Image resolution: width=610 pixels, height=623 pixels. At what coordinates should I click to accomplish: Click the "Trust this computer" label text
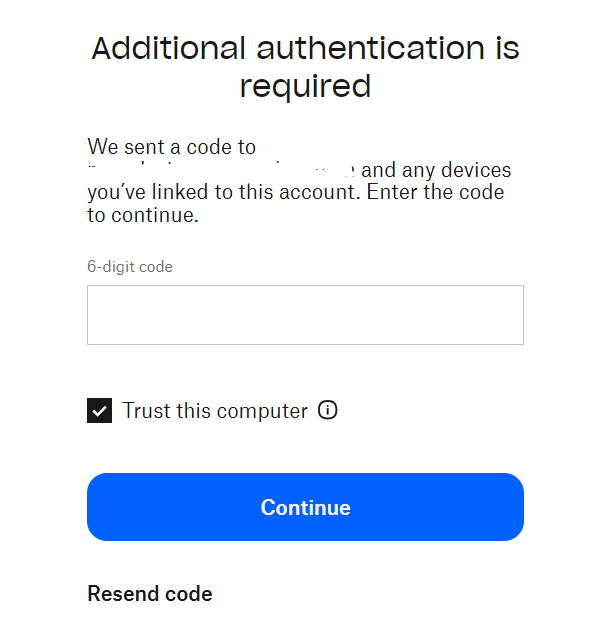pyautogui.click(x=215, y=411)
